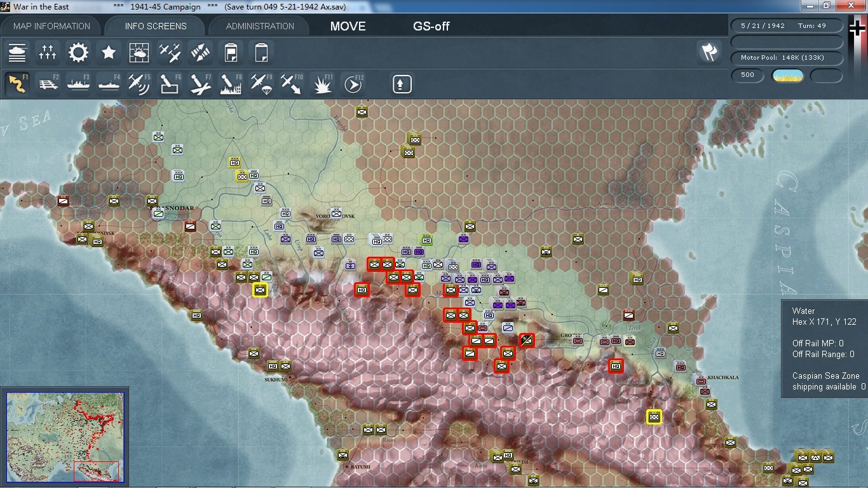This screenshot has height=488, width=868.
Task: Open the report page with flag icon
Action: [x=231, y=53]
